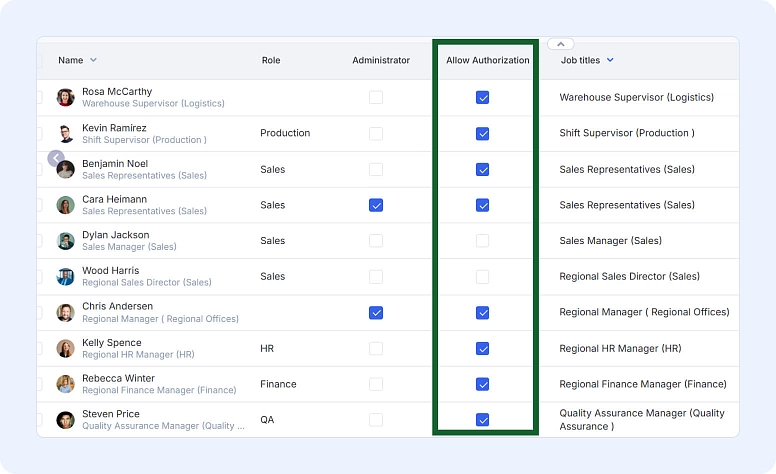Click Chris Andersen's profile photo
The height and width of the screenshot is (474, 776).
click(x=65, y=313)
